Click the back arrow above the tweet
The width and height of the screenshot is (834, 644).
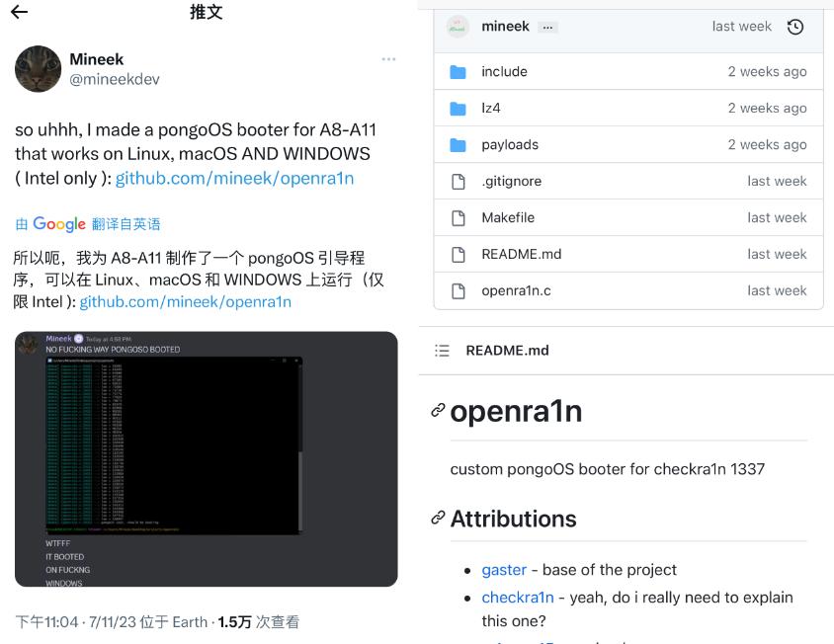point(20,11)
